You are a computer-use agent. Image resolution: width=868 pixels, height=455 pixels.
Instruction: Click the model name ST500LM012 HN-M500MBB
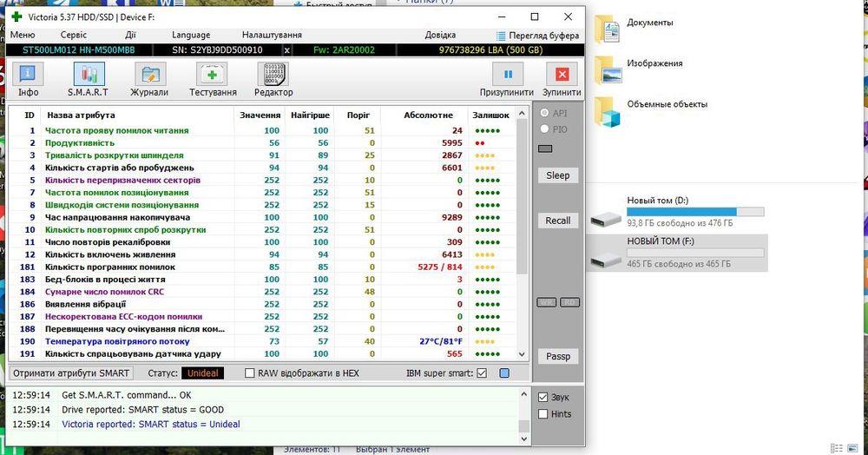79,50
